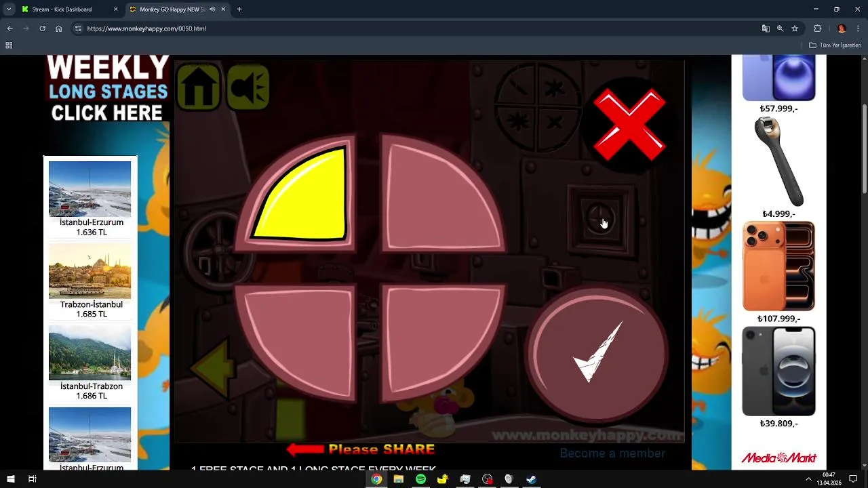Mute the game sound speaker icon
868x488 pixels.
[x=248, y=87]
